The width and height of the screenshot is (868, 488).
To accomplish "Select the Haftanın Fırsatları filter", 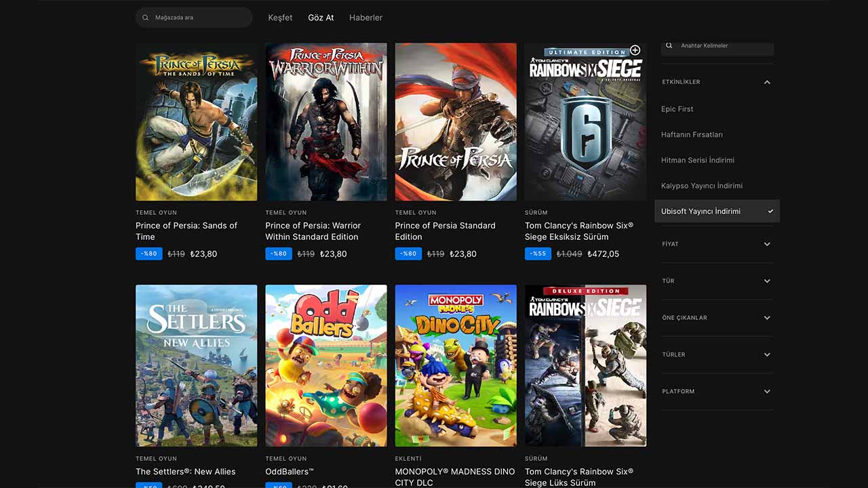I will tap(692, 135).
